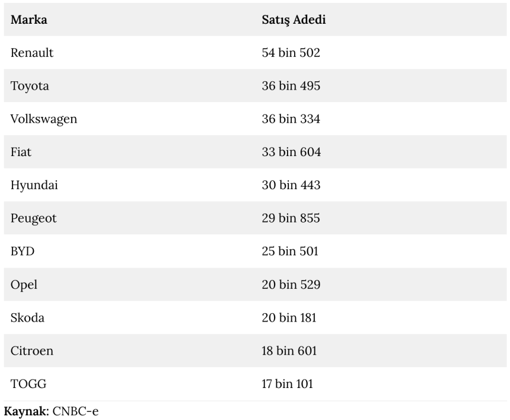The image size is (510, 420).
Task: Select the Peugeot brand cell
Action: click(x=34, y=218)
